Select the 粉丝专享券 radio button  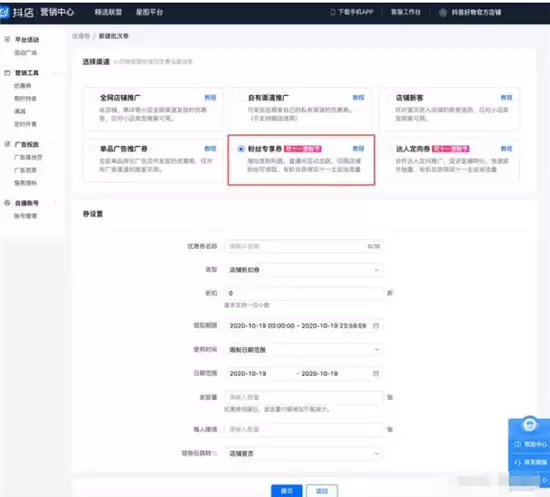click(241, 149)
